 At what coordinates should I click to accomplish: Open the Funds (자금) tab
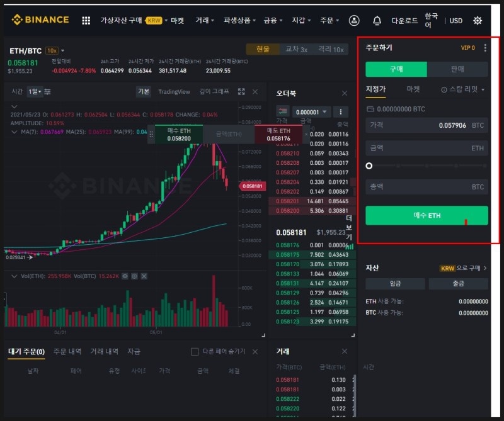point(134,352)
